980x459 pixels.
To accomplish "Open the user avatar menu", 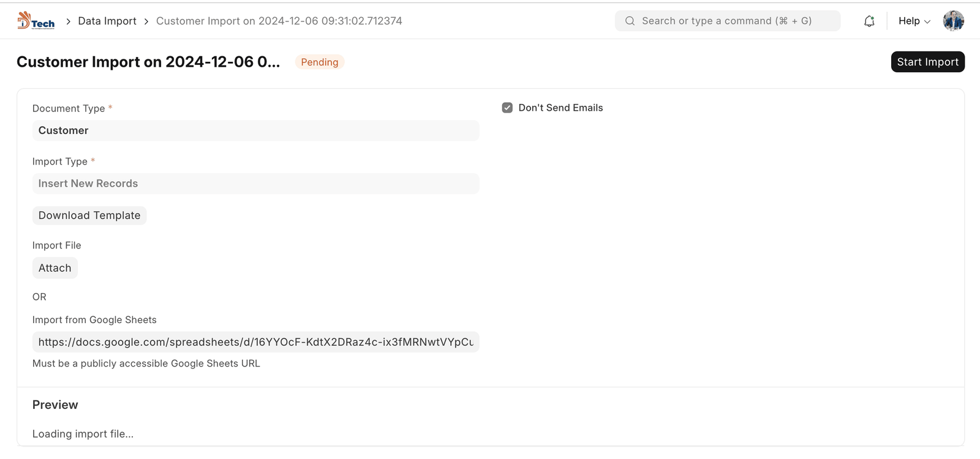I will click(953, 21).
